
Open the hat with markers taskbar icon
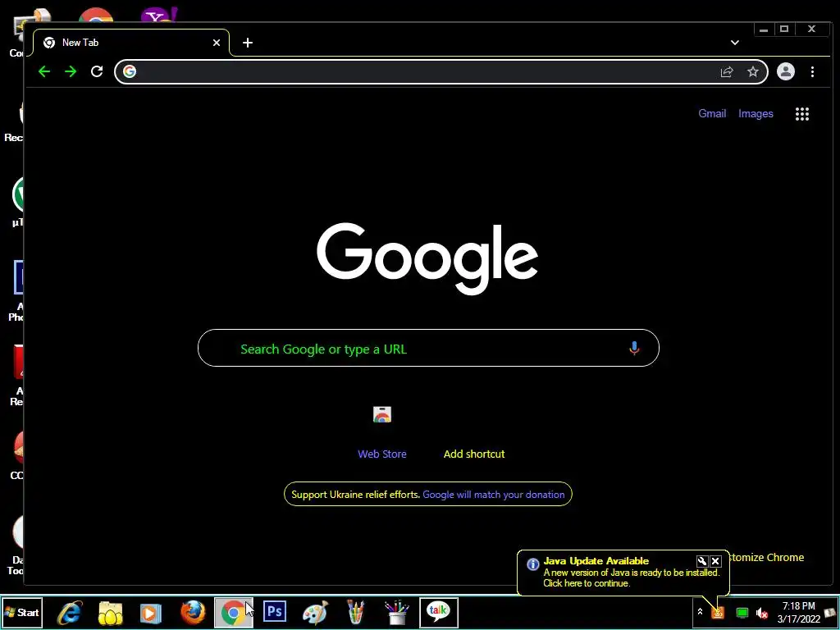[x=397, y=612]
